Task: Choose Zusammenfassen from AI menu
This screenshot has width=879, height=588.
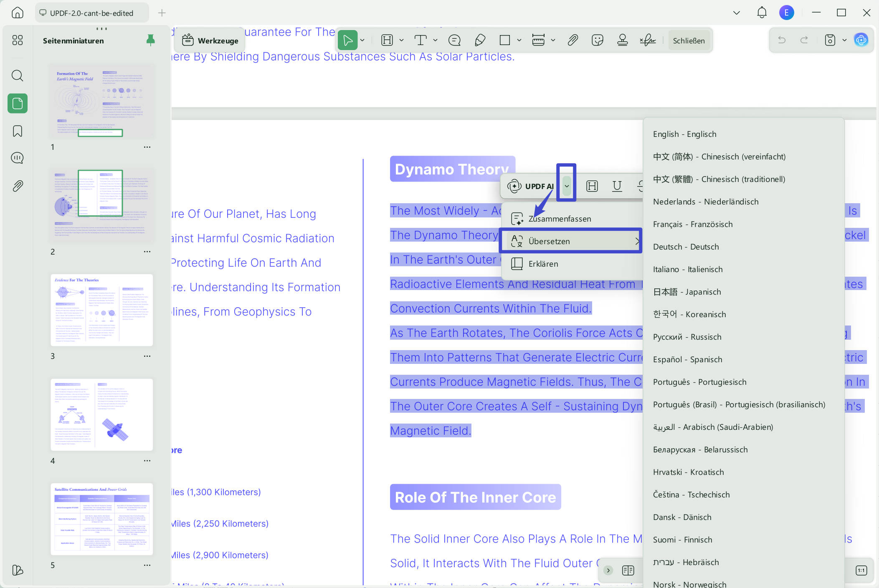Action: pyautogui.click(x=571, y=219)
